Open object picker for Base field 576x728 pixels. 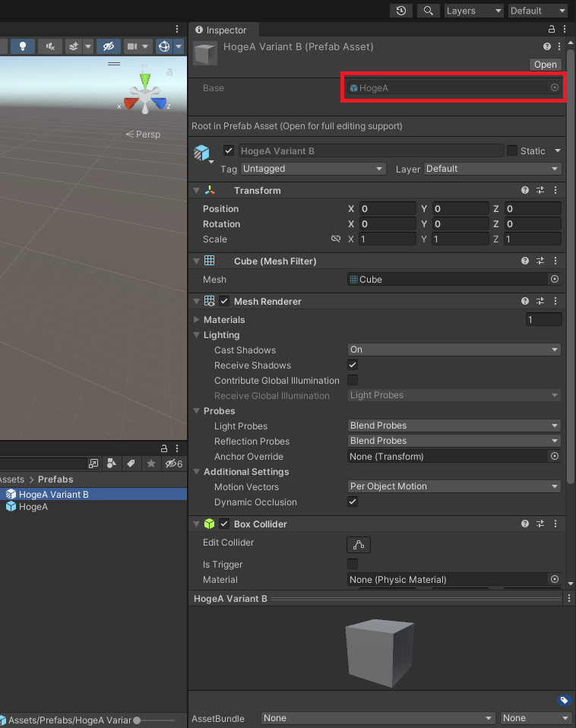554,87
